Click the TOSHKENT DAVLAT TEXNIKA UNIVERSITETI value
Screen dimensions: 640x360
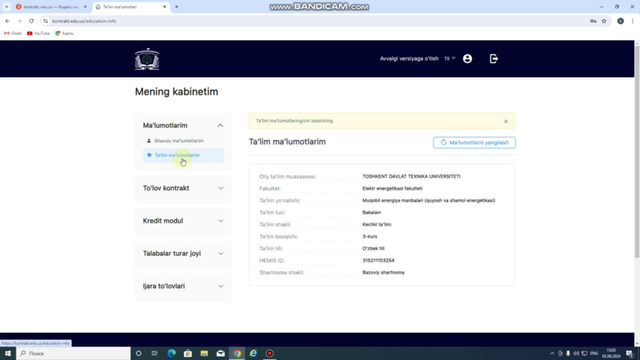point(411,176)
